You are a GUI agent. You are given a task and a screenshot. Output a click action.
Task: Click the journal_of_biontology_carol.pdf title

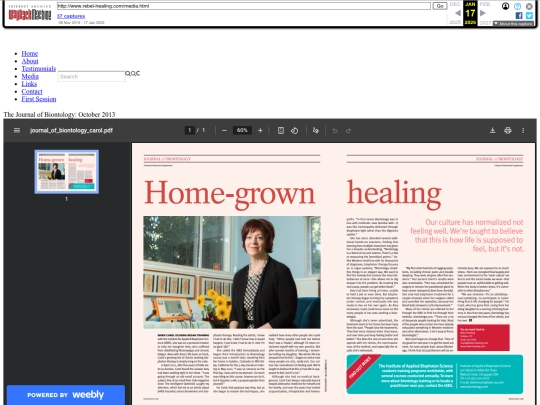point(71,131)
